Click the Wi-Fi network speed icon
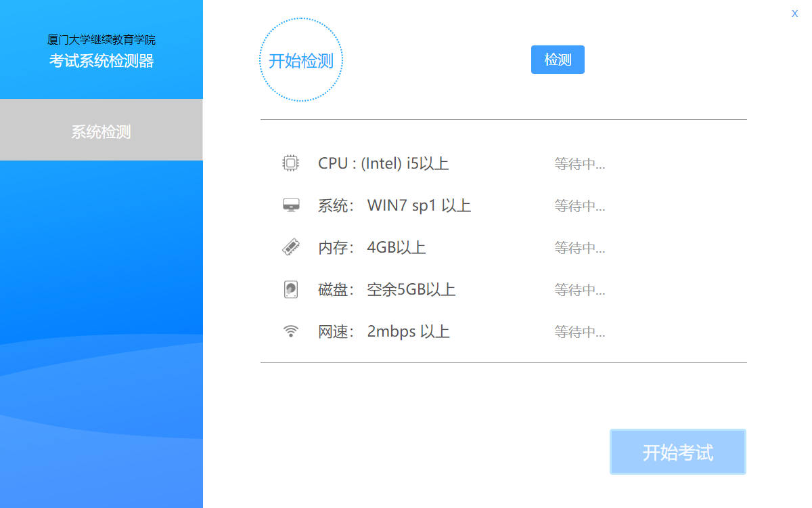Image resolution: width=812 pixels, height=508 pixels. (x=290, y=331)
